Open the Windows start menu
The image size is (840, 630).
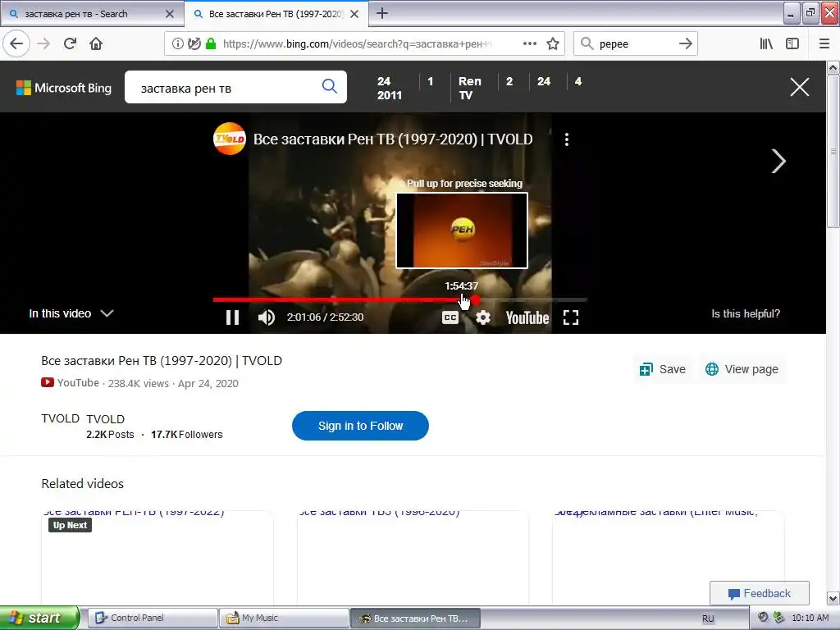click(x=39, y=618)
